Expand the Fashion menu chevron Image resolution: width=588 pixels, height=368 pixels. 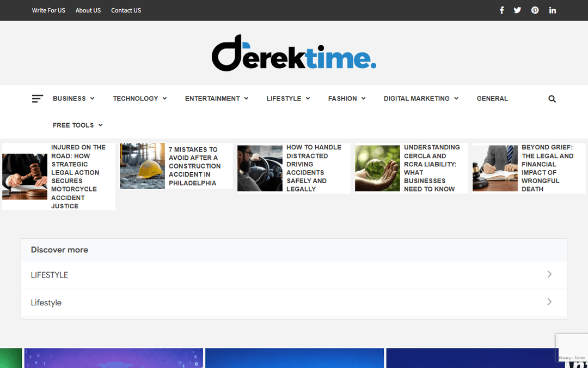[363, 98]
